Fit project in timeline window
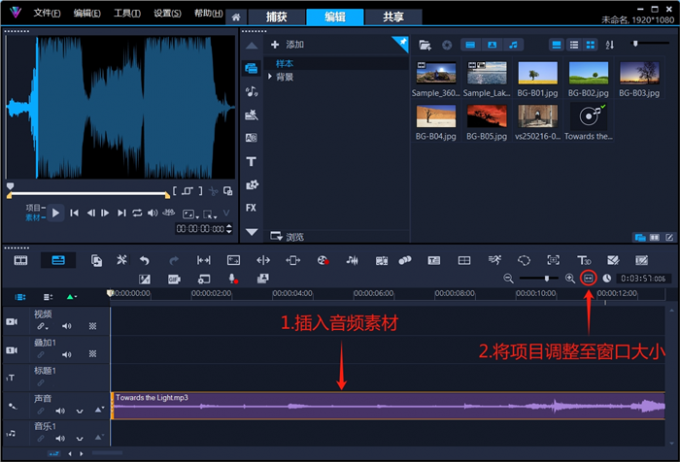Image resolution: width=680 pixels, height=462 pixels. tap(588, 278)
